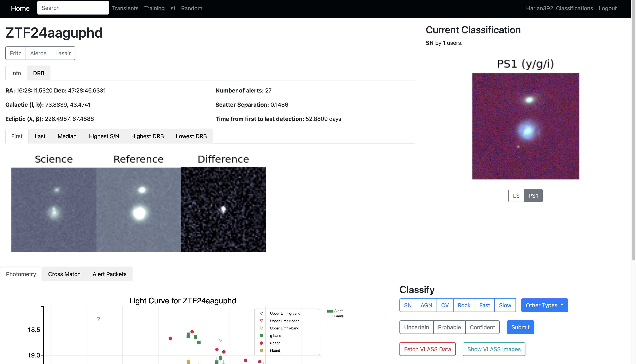The height and width of the screenshot is (364, 636).
Task: Show the Highest S/N cutouts tab
Action: [104, 136]
